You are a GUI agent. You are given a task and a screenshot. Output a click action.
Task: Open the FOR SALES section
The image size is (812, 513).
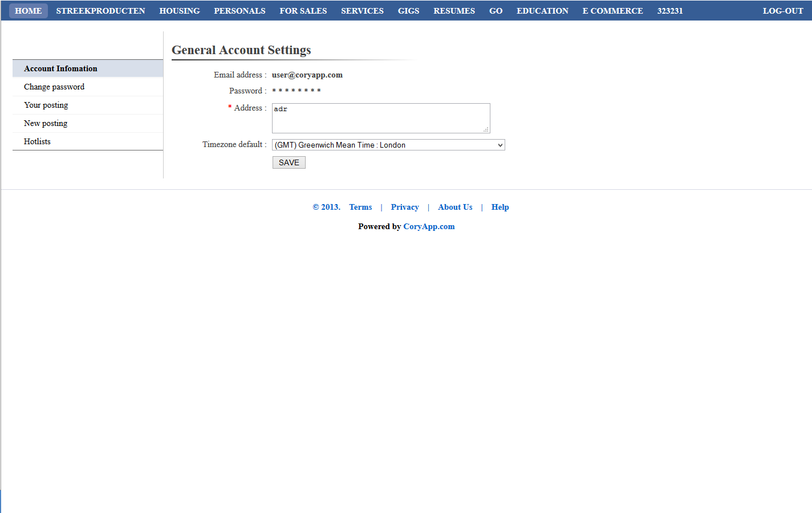click(303, 10)
